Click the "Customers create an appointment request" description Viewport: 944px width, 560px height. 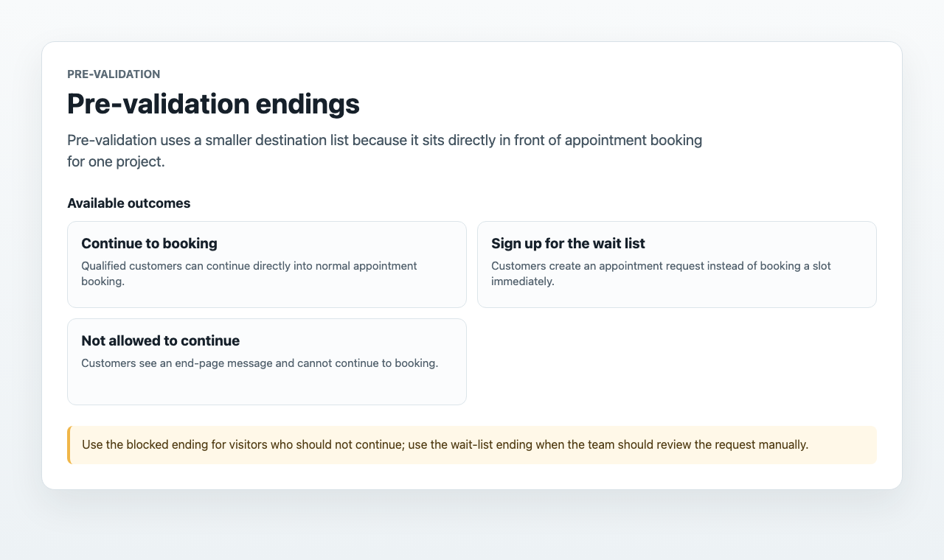(661, 273)
